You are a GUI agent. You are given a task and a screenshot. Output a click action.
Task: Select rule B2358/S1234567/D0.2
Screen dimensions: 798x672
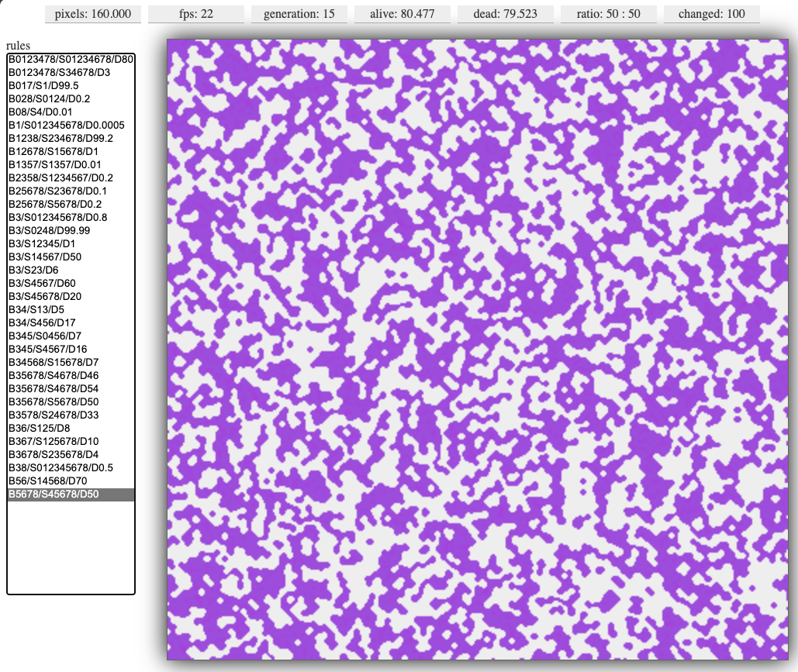click(x=60, y=178)
